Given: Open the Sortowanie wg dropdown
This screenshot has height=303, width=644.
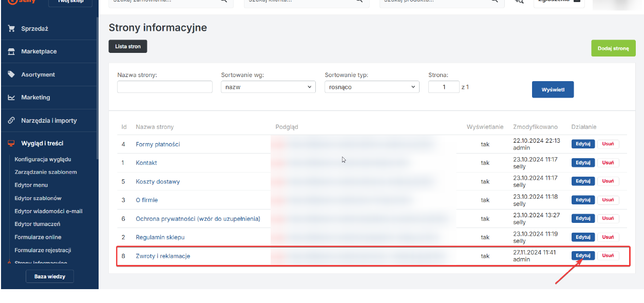Looking at the screenshot, I should (268, 87).
